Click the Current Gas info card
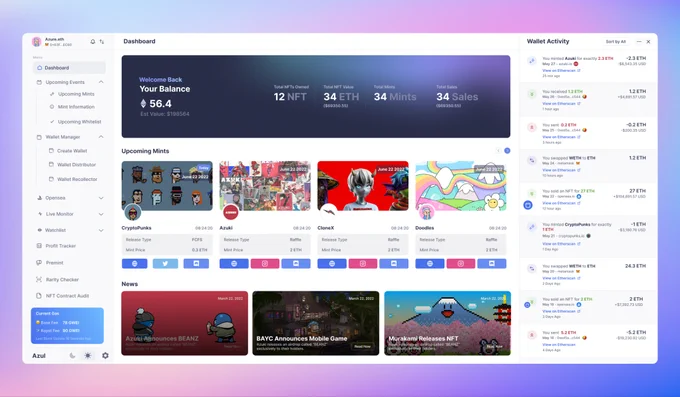 coord(67,326)
